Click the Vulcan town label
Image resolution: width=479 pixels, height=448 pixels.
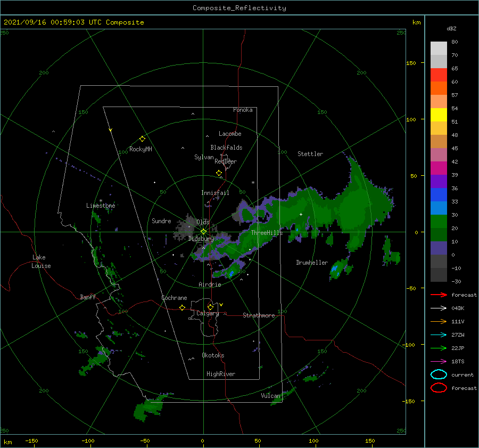click(270, 396)
